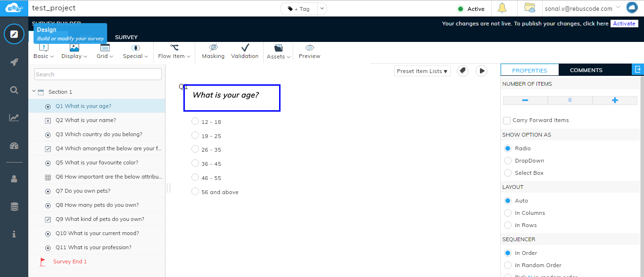644x277 pixels.
Task: Open the Flow Item dropdown
Action: [174, 51]
